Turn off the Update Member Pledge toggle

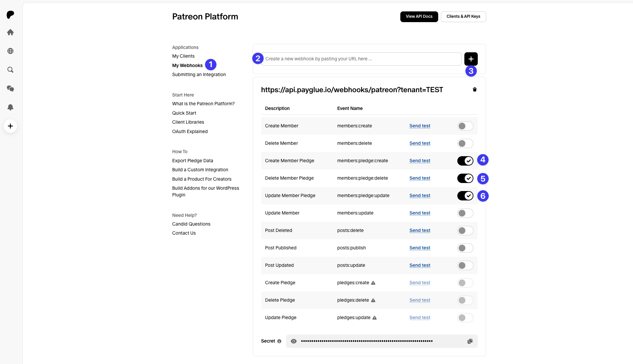pyautogui.click(x=465, y=196)
